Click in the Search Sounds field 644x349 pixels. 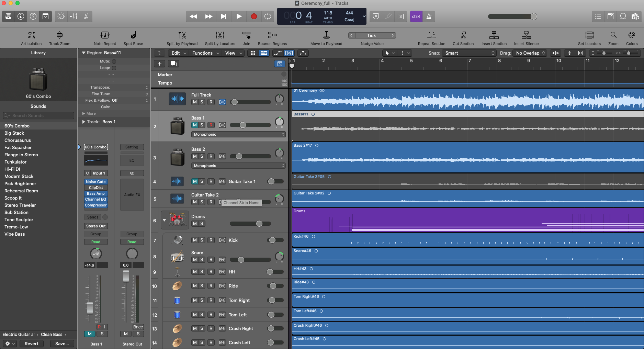38,115
